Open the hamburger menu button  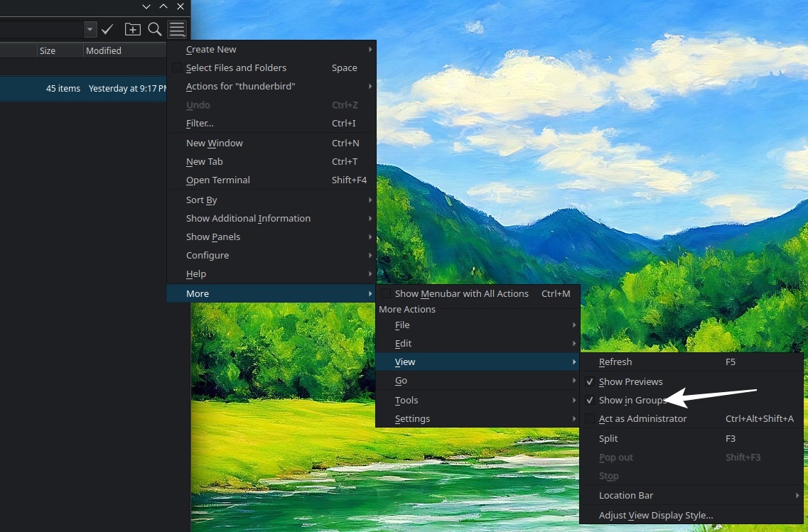click(x=177, y=29)
